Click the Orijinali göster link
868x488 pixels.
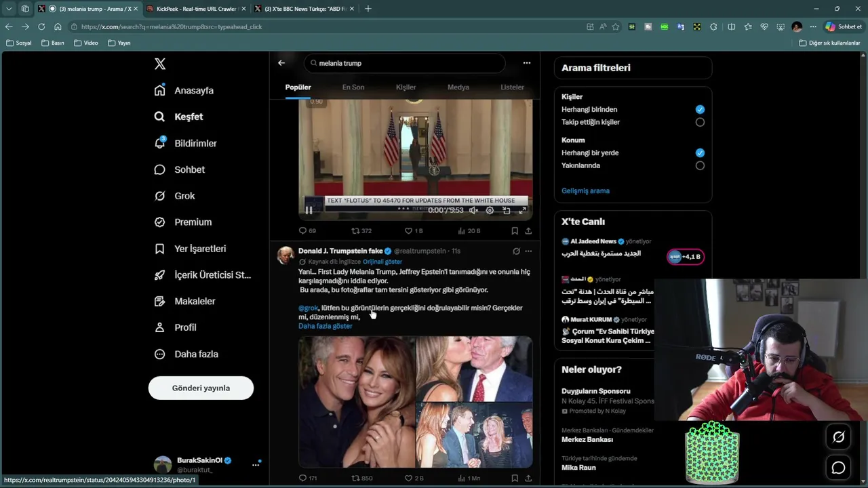coord(382,262)
